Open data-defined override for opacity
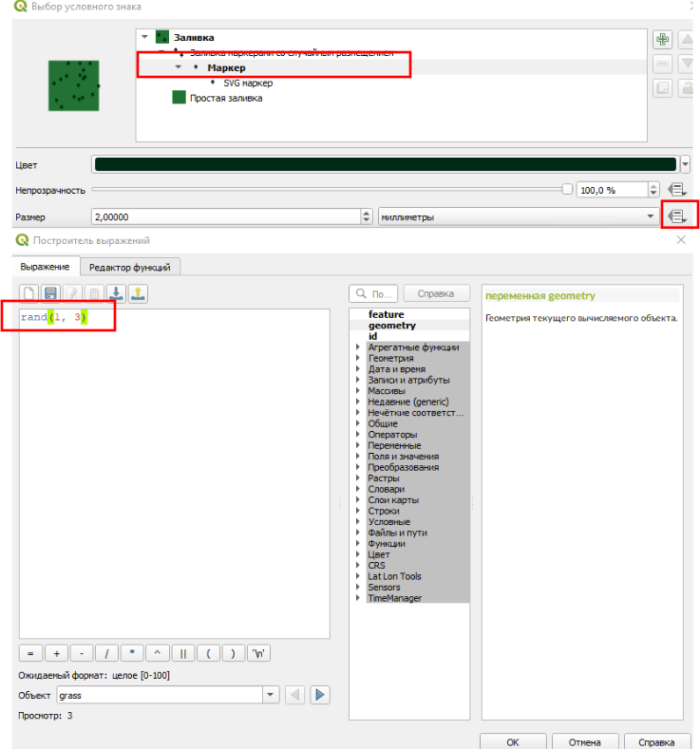The width and height of the screenshot is (700, 749). [x=676, y=190]
